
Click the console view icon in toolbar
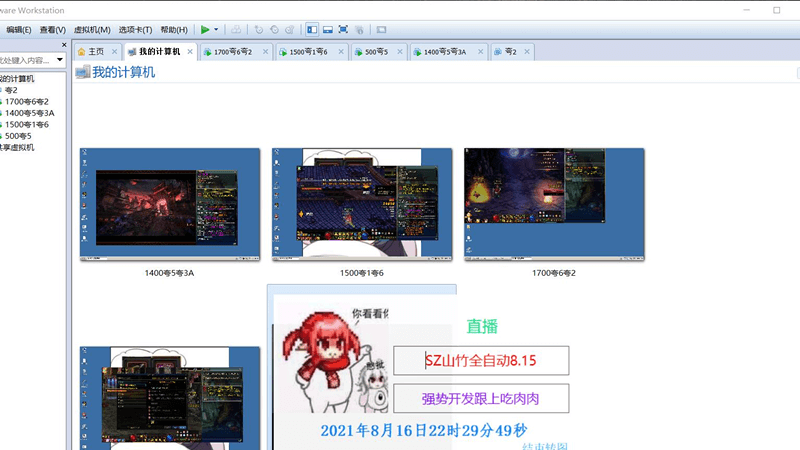tap(381, 30)
